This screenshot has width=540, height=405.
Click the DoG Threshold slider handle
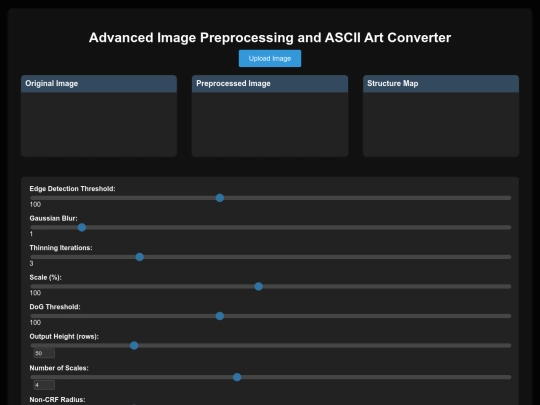(x=220, y=316)
